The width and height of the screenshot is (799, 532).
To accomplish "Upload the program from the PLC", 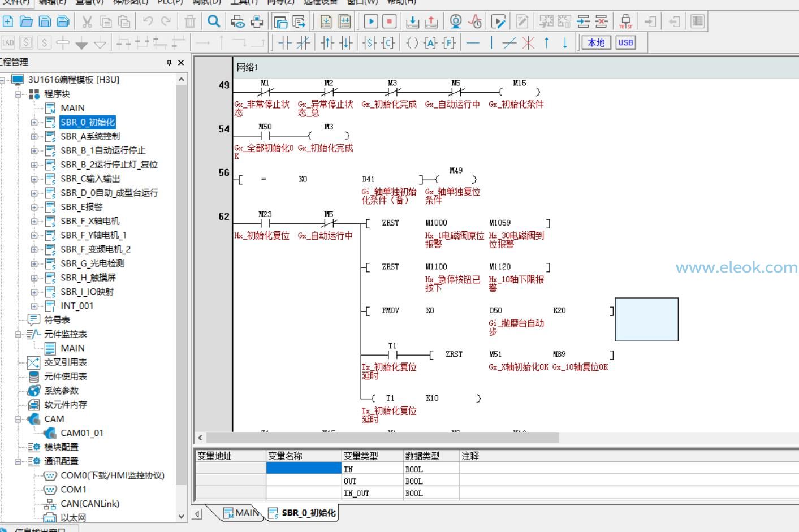I will pyautogui.click(x=431, y=21).
